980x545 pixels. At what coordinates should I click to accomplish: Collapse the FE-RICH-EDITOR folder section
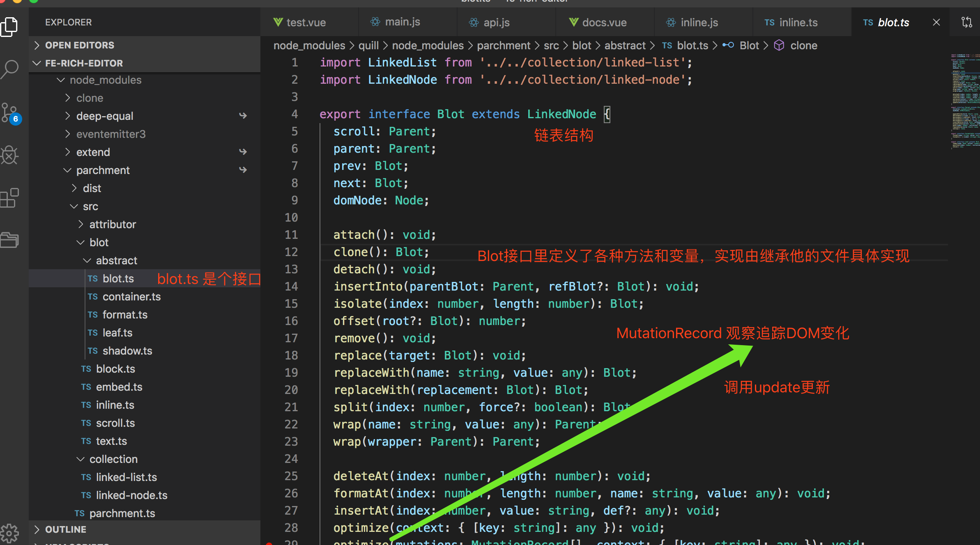point(84,63)
